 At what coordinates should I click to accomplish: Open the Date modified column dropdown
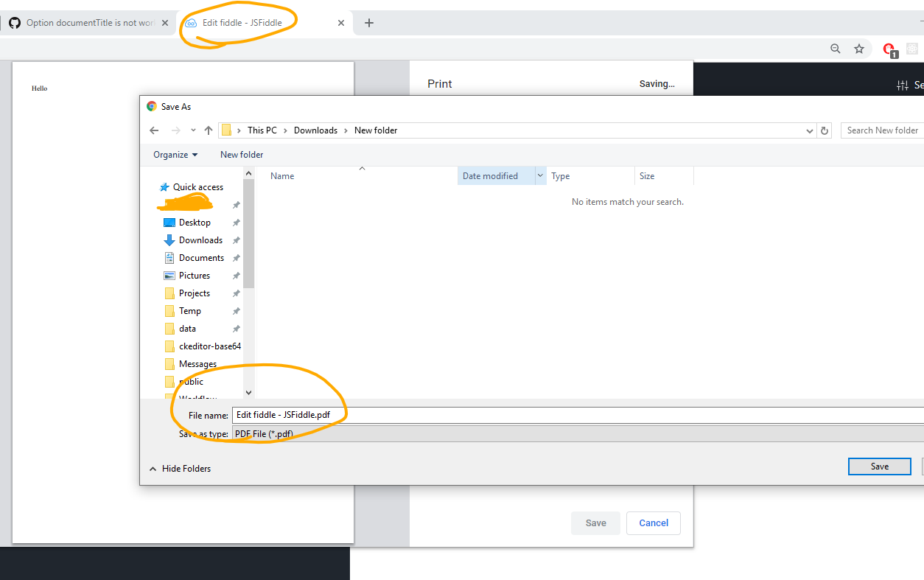point(540,175)
